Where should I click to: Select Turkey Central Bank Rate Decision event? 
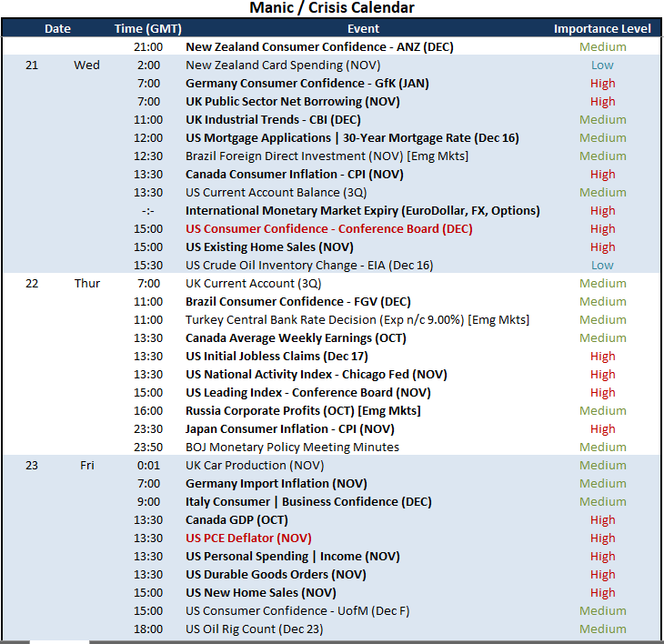click(x=357, y=320)
